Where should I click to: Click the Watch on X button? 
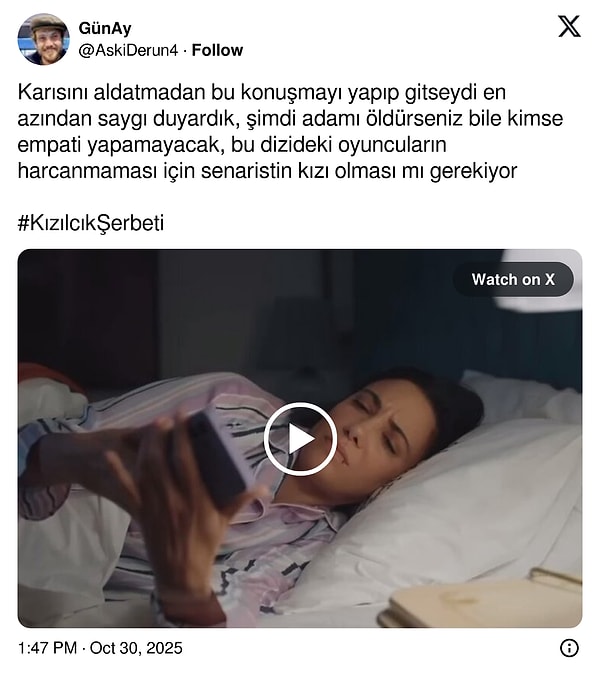tap(513, 279)
